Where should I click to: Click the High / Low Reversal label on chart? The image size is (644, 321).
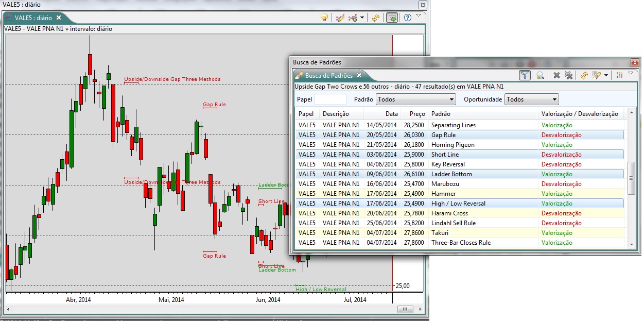tap(321, 290)
